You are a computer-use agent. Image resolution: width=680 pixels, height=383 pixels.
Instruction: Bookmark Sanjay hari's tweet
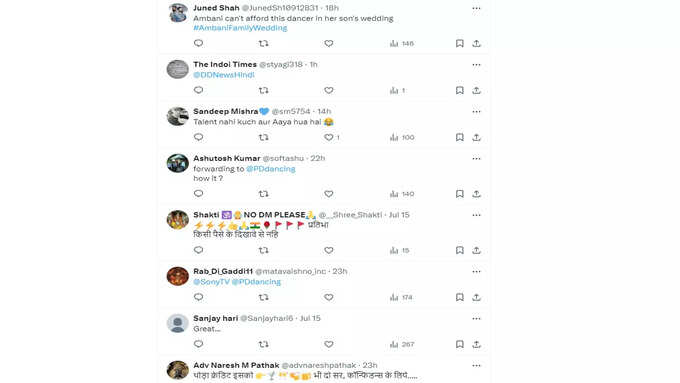click(460, 344)
